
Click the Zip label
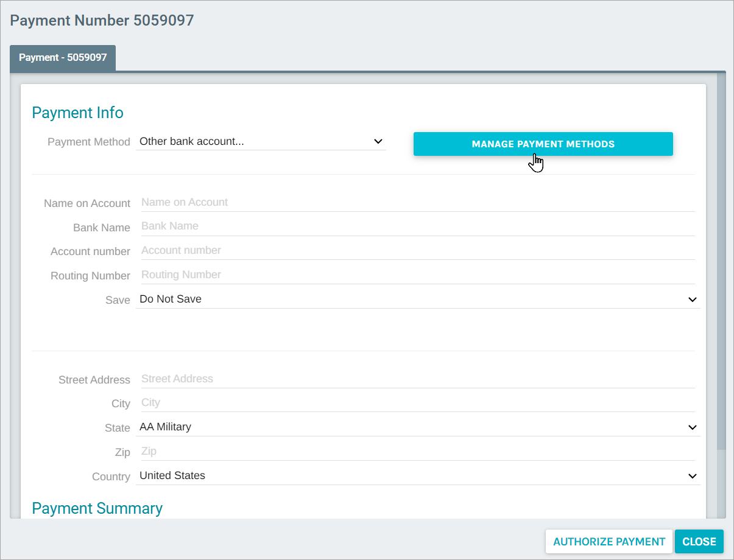pyautogui.click(x=122, y=452)
